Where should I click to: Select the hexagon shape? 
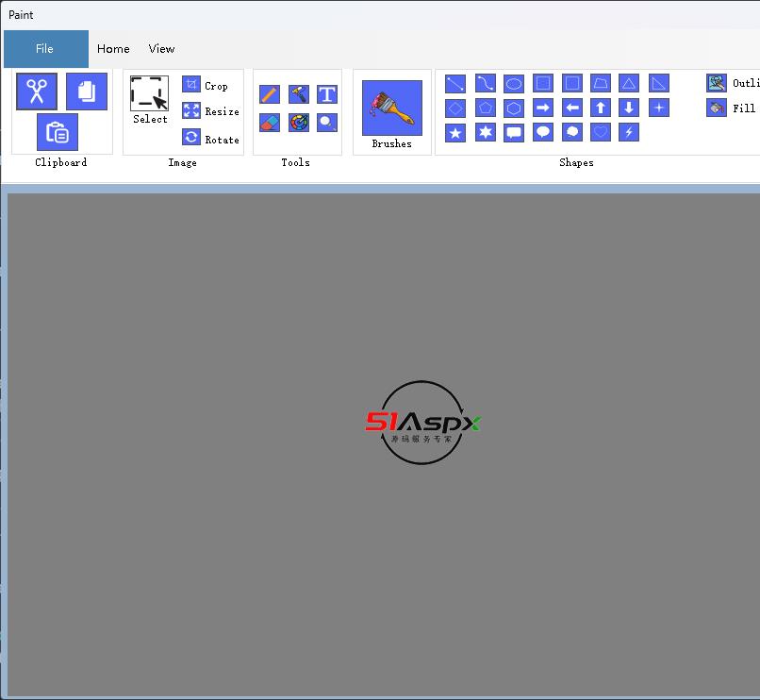coord(514,108)
